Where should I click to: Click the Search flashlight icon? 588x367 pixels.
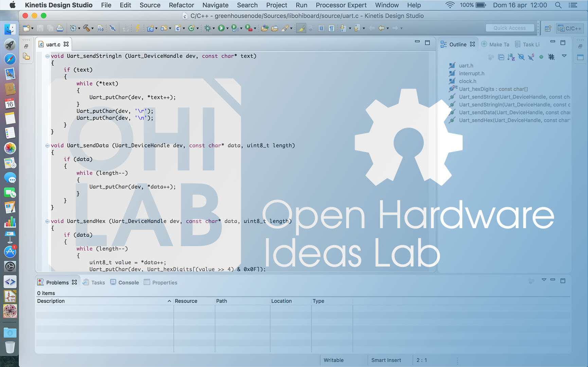[x=285, y=28]
